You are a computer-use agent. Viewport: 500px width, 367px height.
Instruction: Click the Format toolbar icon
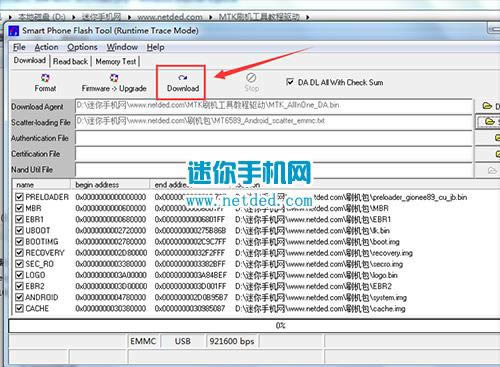[45, 78]
